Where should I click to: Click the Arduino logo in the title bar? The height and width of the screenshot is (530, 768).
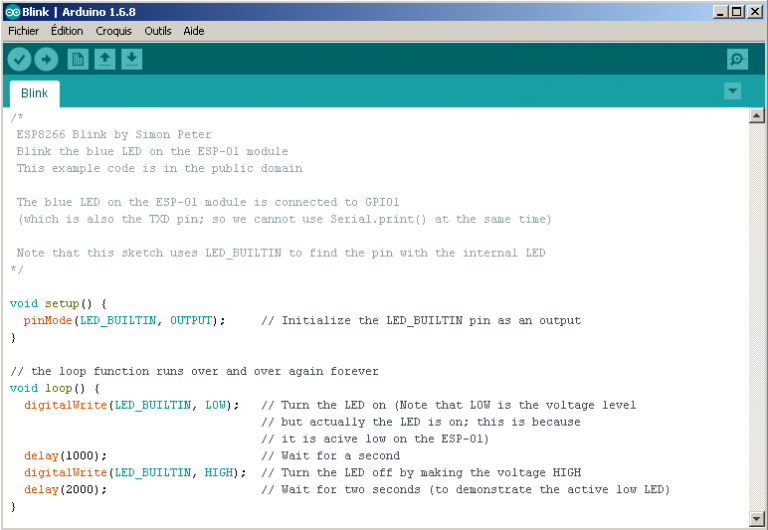pos(12,11)
